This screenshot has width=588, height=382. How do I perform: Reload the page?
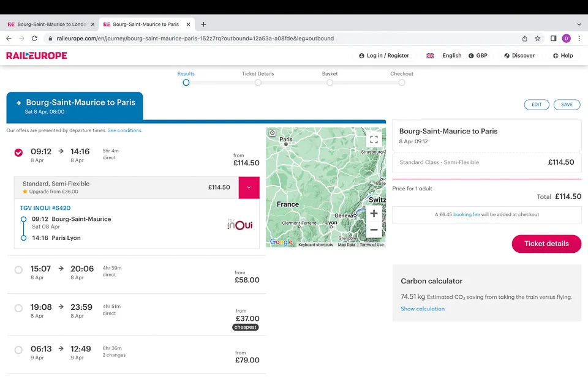[x=34, y=38]
